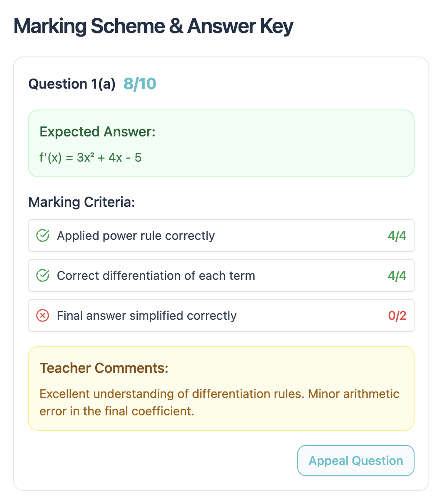The image size is (445, 504).
Task: Click the Expected Answer heading
Action: (97, 132)
